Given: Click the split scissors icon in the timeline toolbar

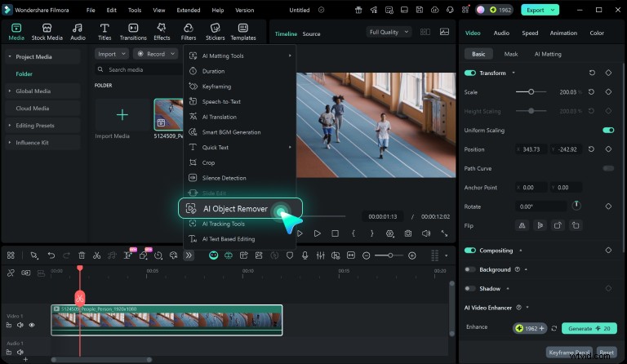Looking at the screenshot, I should coord(96,255).
